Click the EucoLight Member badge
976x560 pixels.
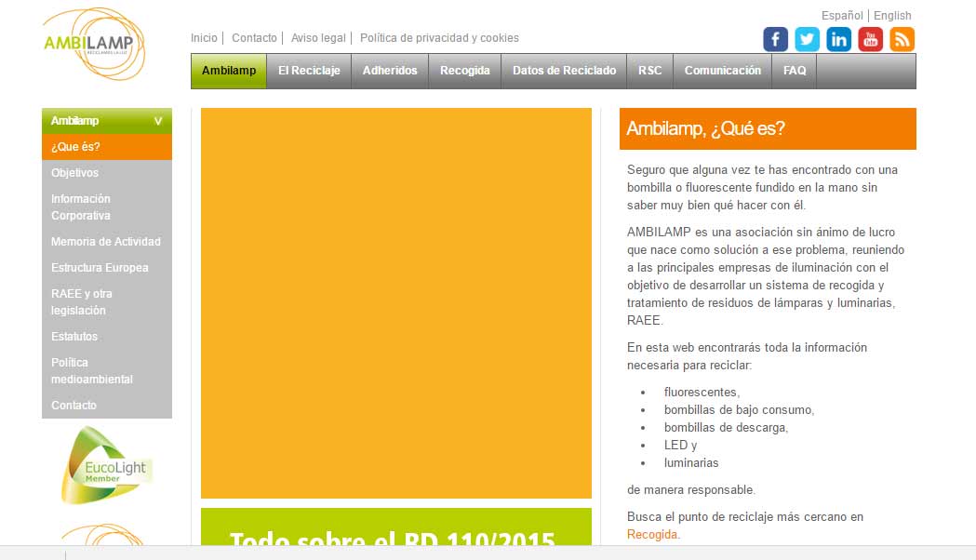coord(106,465)
